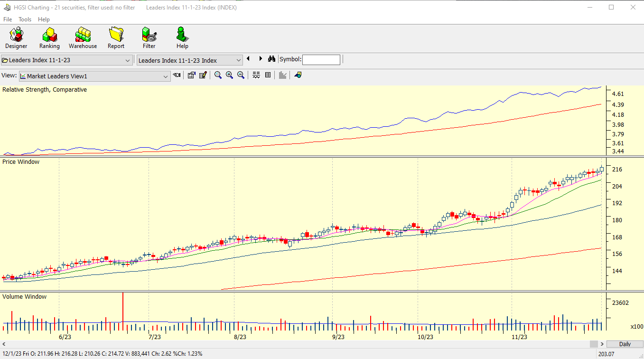Viewport: 644px width, 359px height.
Task: Click the edit view pencil icon
Action: pyautogui.click(x=203, y=75)
